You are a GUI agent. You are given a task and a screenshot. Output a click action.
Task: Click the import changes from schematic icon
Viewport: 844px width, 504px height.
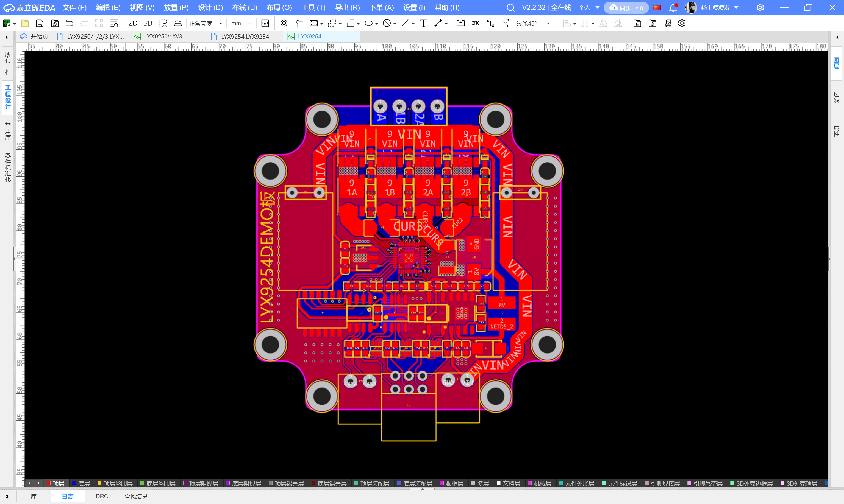(460, 23)
